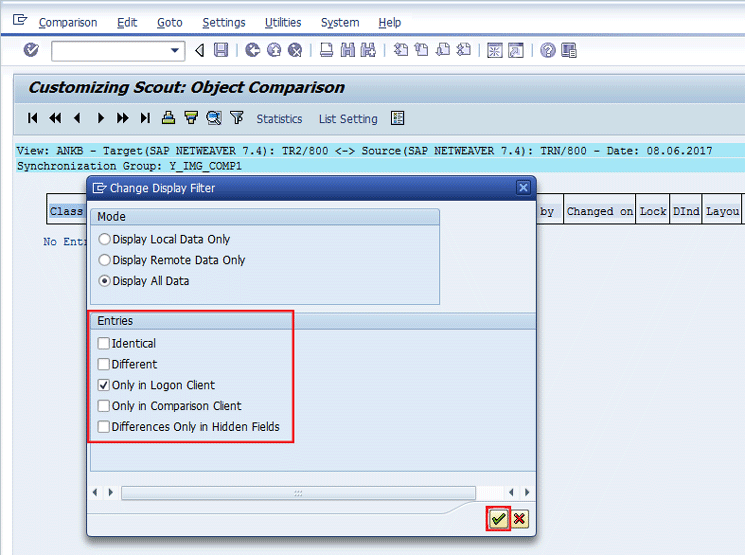The width and height of the screenshot is (745, 555).
Task: Click the green checkmark confirm button in dialog
Action: coord(498,519)
